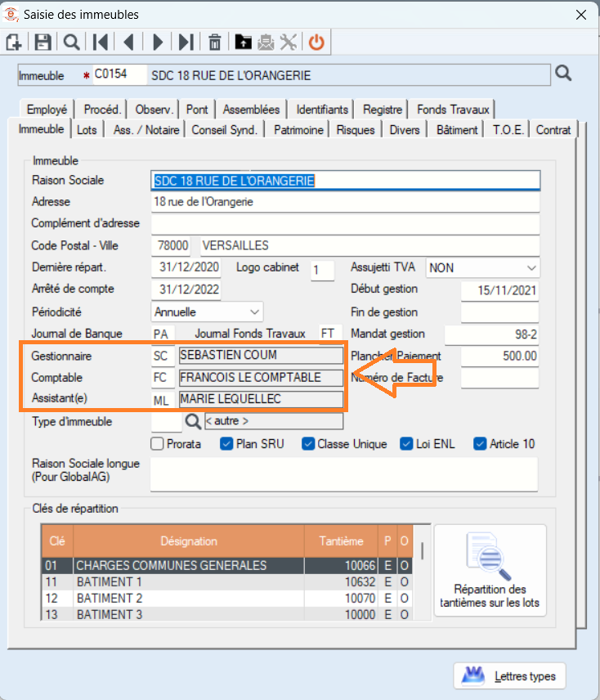600x700 pixels.
Task: Select the CHARGES COMMUNES GENERALES row
Action: click(x=227, y=566)
